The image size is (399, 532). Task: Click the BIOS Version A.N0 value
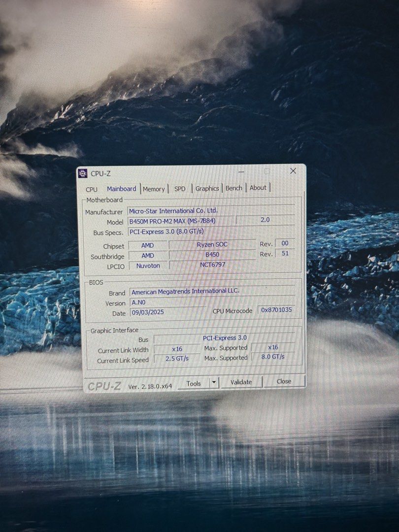pos(167,302)
